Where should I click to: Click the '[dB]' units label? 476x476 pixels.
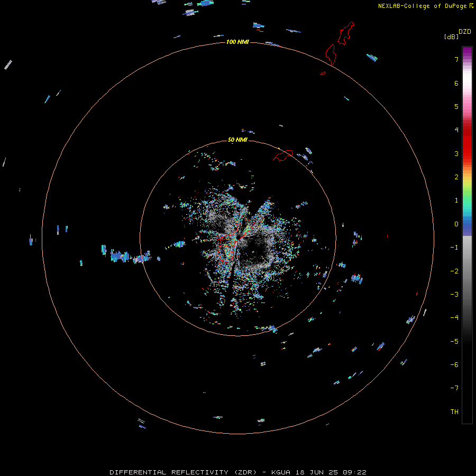point(451,37)
